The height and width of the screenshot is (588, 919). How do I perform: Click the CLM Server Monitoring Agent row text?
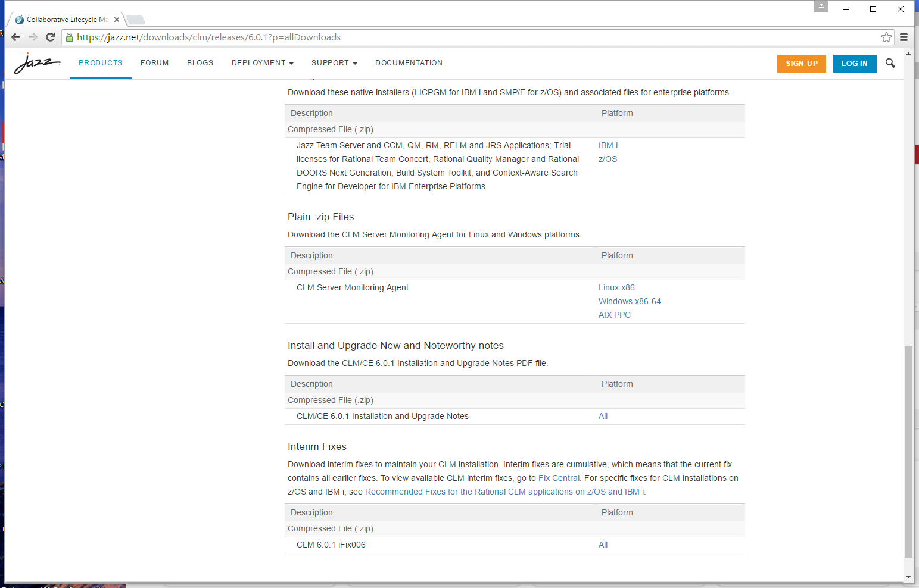click(353, 287)
